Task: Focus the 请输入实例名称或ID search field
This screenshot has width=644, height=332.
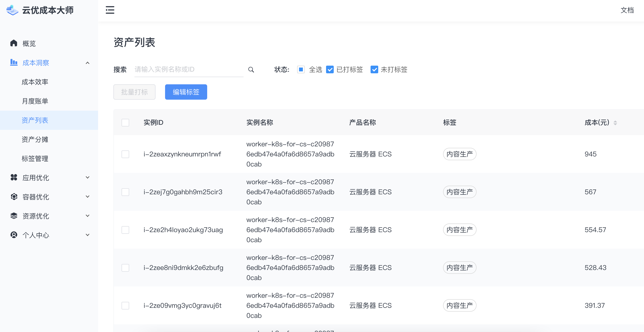Action: click(189, 69)
